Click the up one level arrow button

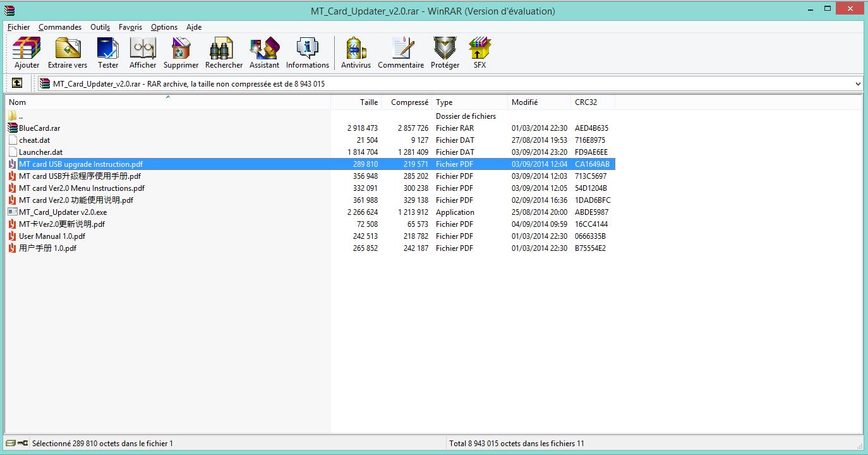(x=17, y=83)
